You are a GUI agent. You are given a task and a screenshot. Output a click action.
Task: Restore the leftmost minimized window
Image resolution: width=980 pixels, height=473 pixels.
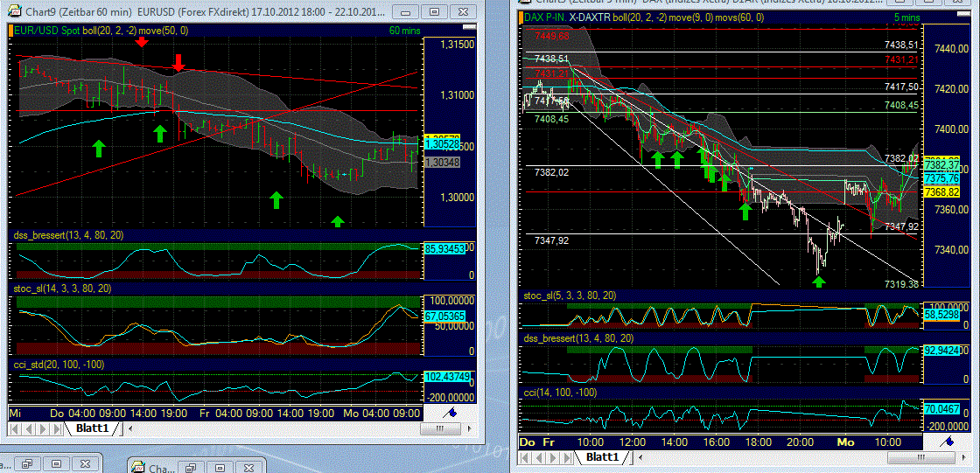[27, 464]
